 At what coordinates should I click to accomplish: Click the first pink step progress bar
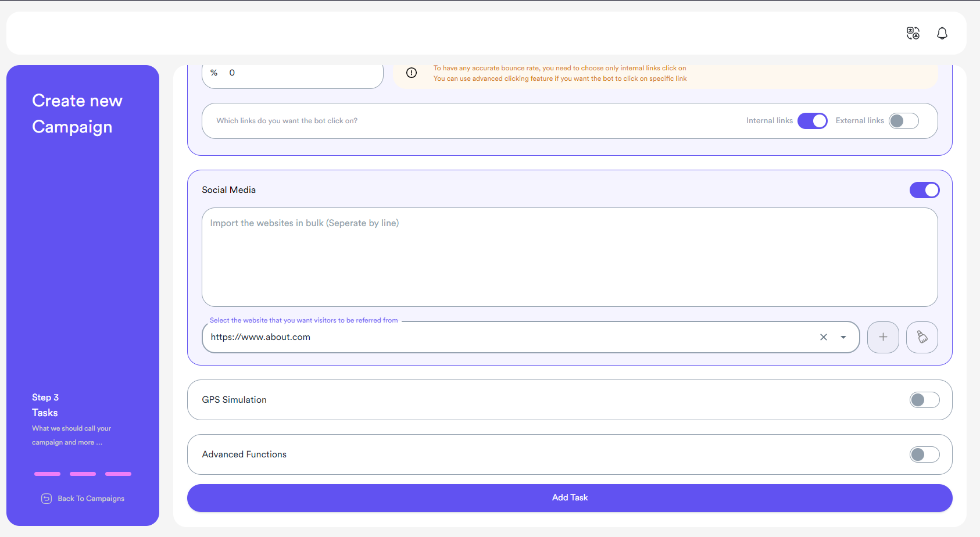[47, 474]
